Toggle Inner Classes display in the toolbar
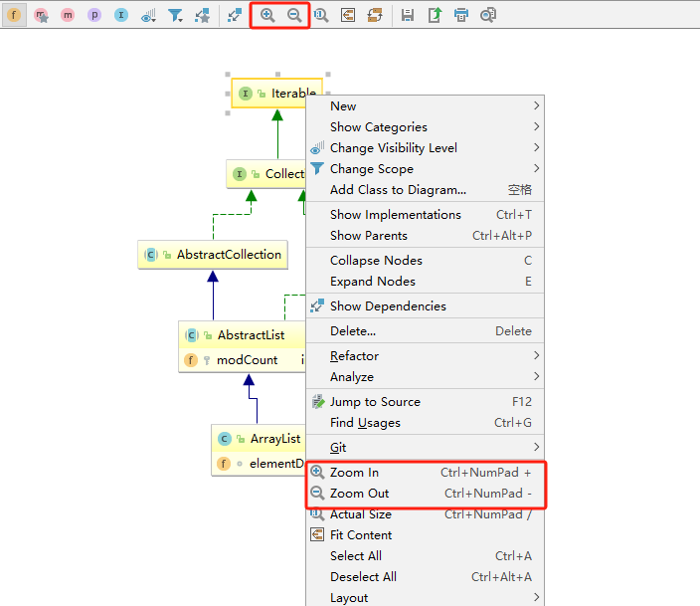This screenshot has width=700, height=606. click(121, 15)
